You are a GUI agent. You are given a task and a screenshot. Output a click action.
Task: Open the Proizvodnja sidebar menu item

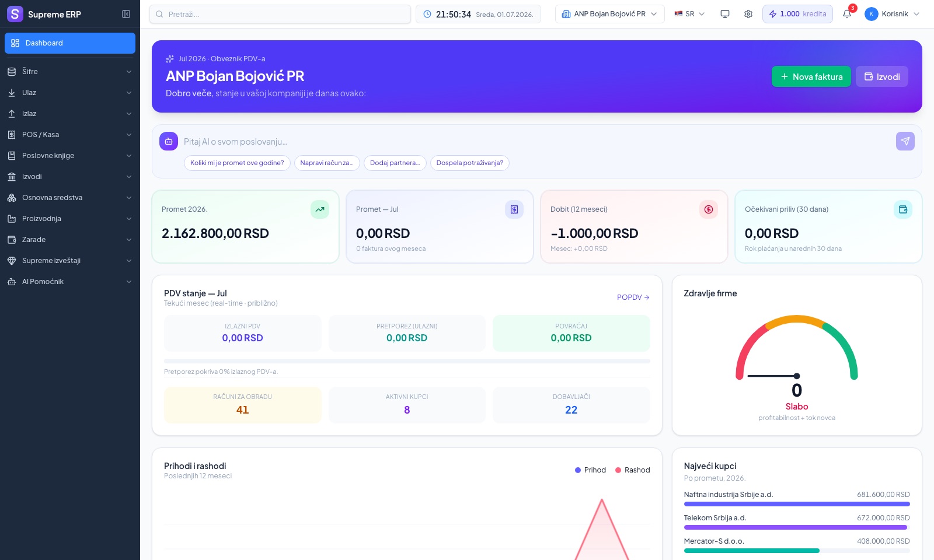pyautogui.click(x=70, y=219)
